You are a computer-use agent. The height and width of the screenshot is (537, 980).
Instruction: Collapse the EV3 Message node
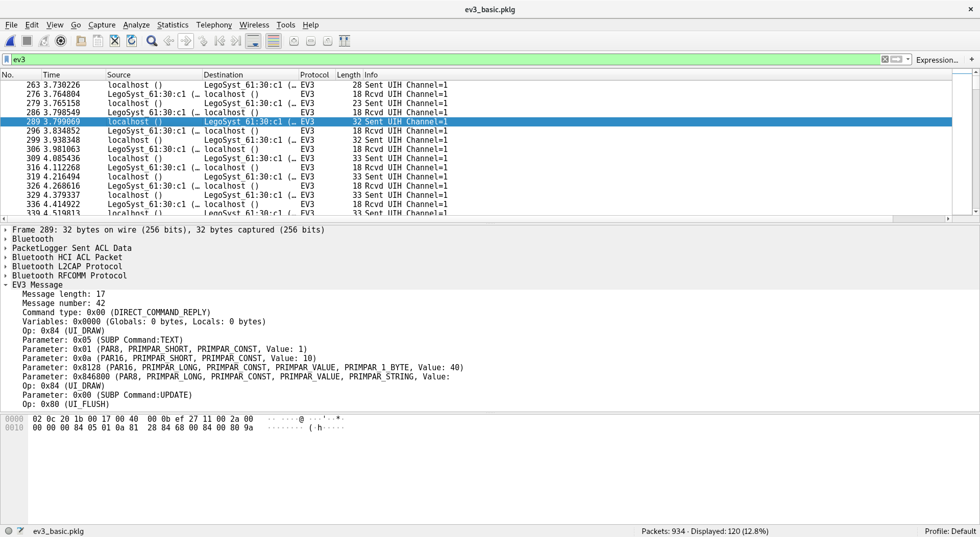pos(6,285)
